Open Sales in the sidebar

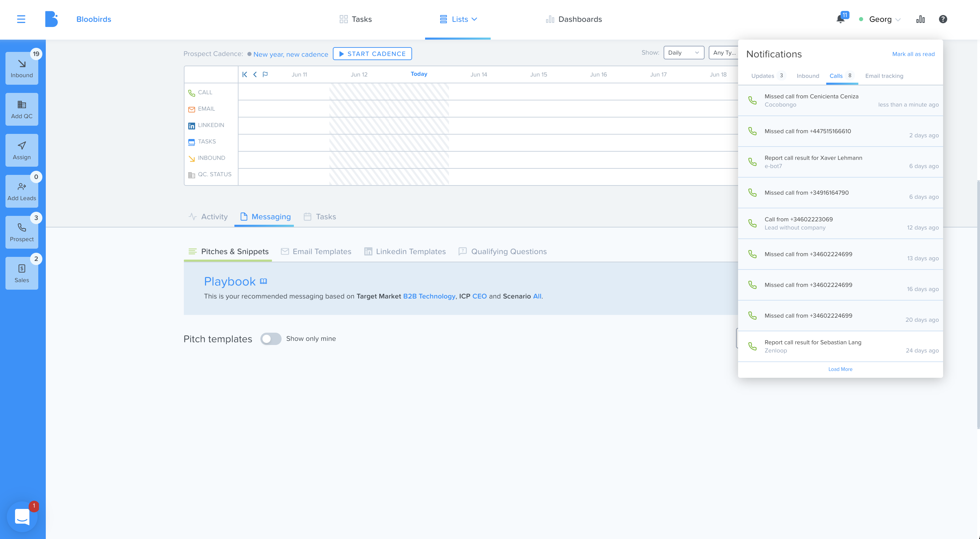(x=22, y=274)
